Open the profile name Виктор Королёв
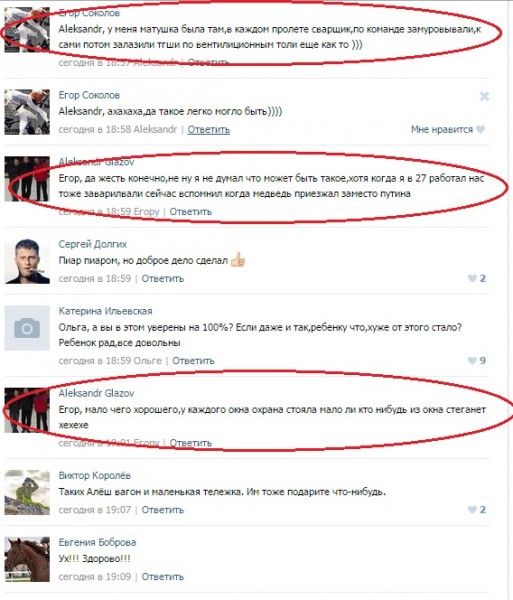Viewport: 513px width, 600px height. (x=94, y=476)
